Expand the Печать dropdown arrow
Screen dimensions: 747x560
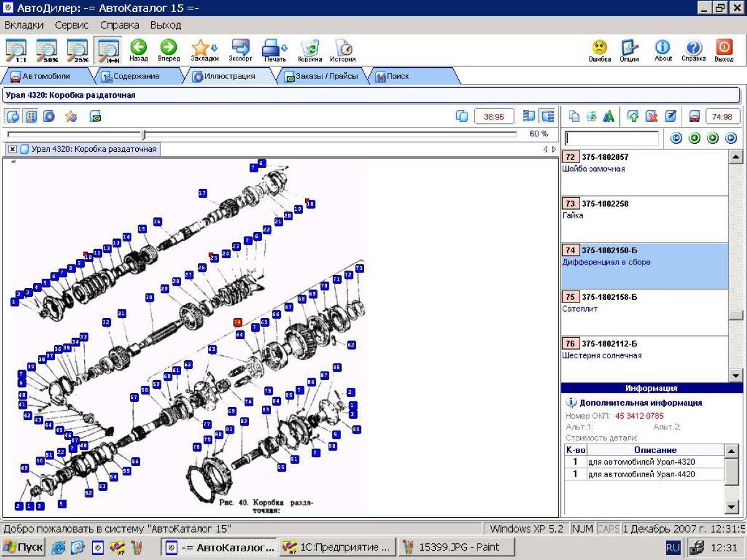[x=284, y=48]
